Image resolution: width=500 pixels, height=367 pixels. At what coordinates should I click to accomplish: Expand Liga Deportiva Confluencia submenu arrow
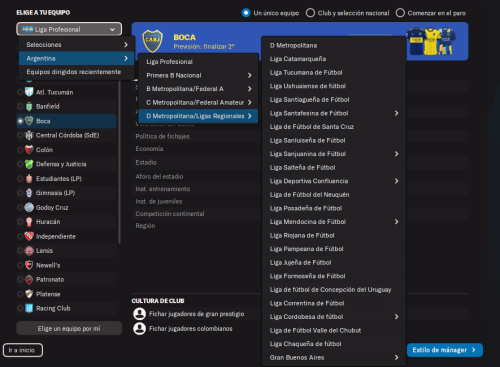click(396, 181)
